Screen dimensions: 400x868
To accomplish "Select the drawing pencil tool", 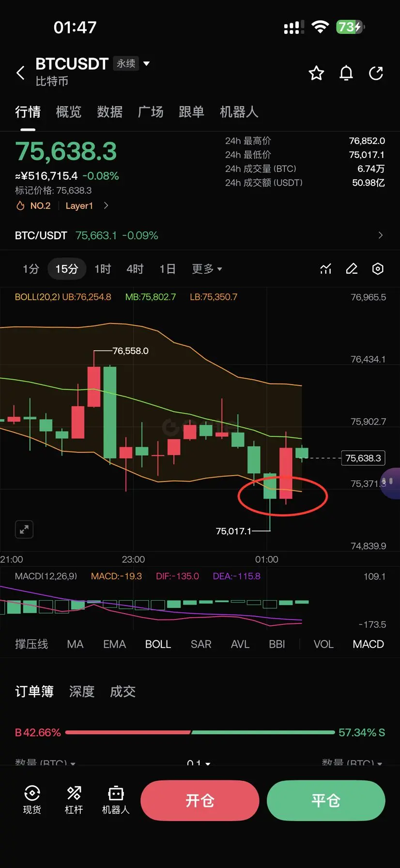I will 352,269.
